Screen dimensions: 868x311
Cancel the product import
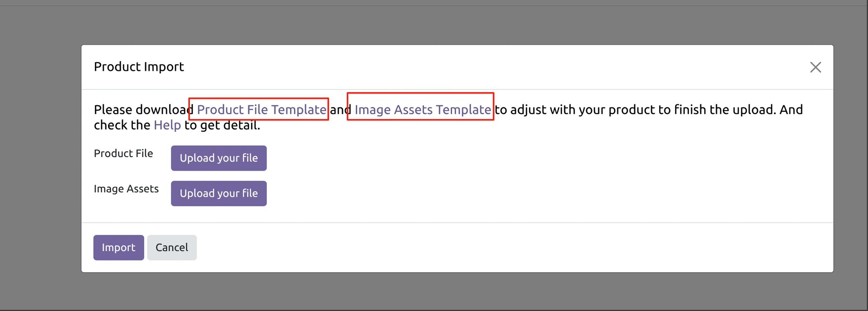[x=172, y=247]
